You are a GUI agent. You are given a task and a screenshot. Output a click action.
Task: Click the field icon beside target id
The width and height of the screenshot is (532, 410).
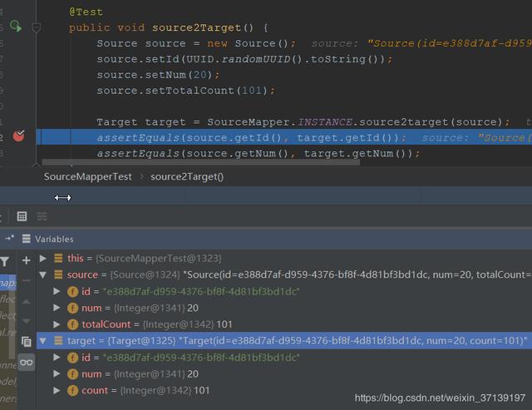click(72, 358)
